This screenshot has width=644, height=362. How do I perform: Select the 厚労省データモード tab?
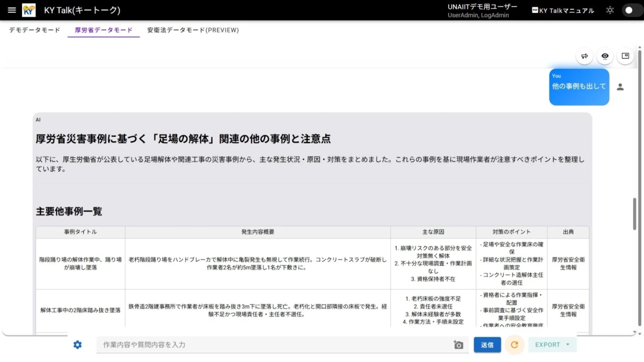pyautogui.click(x=103, y=31)
